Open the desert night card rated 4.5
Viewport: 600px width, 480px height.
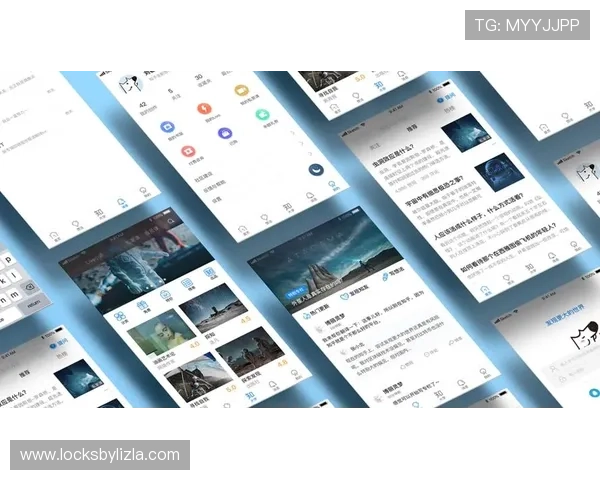pos(212,307)
